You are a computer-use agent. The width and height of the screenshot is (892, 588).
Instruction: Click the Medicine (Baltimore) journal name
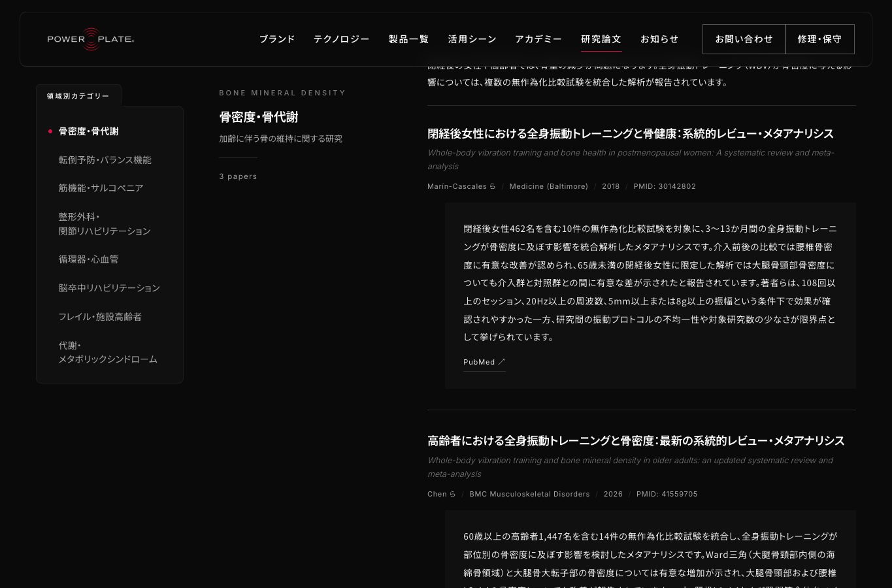pos(549,186)
